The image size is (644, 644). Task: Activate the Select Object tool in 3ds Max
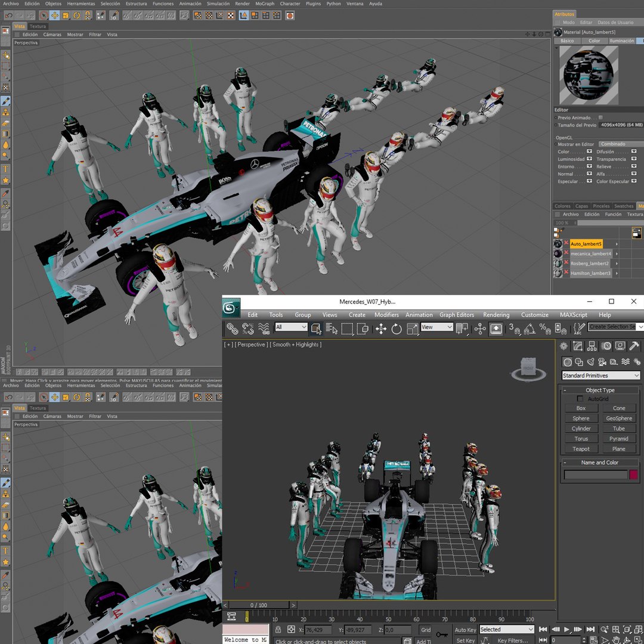tap(316, 329)
